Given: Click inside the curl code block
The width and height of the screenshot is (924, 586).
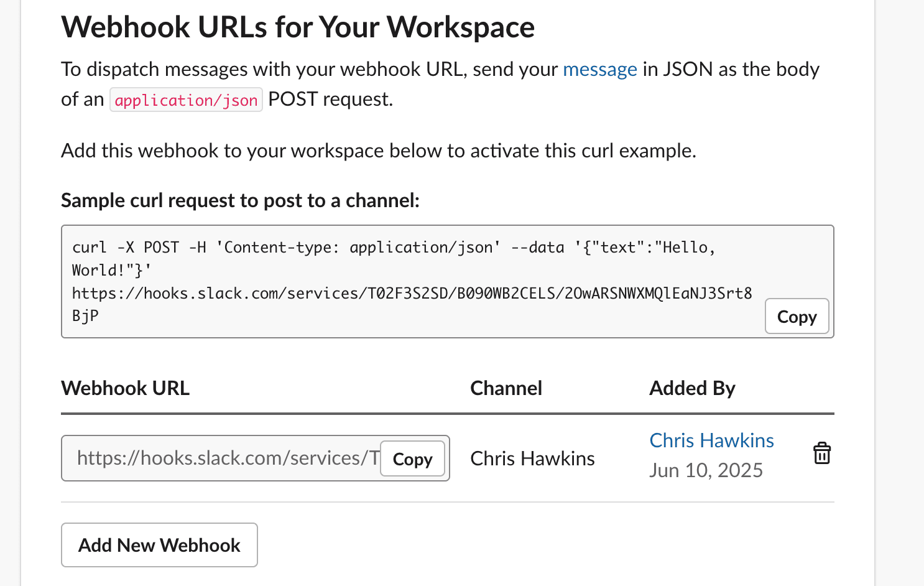Looking at the screenshot, I should click(373, 269).
